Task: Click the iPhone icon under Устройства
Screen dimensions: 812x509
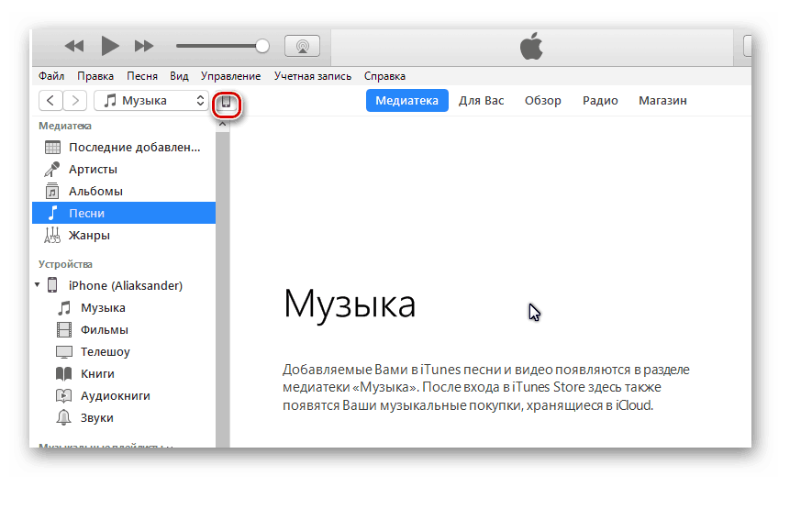Action: (52, 285)
